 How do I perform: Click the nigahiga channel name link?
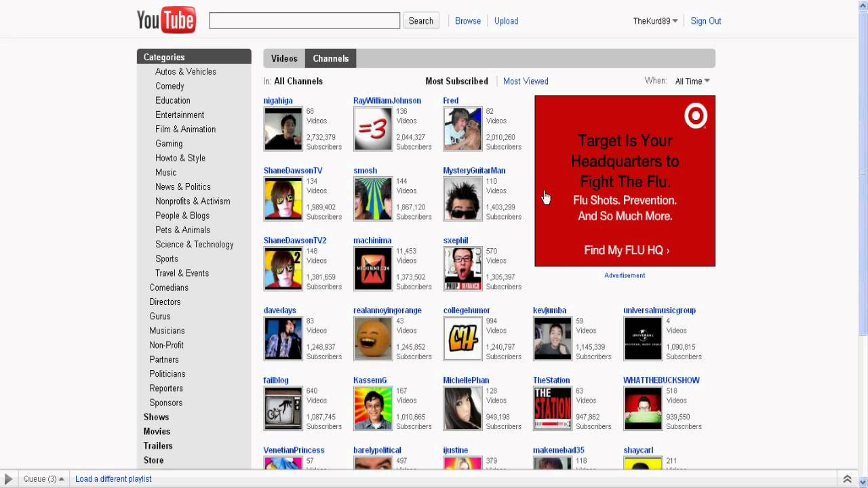[x=278, y=100]
